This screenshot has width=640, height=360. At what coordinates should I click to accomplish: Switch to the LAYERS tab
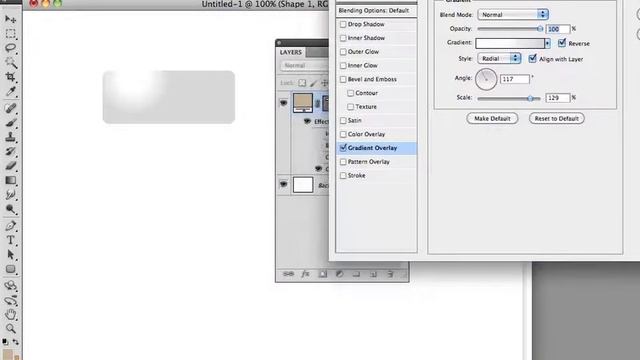coord(291,53)
